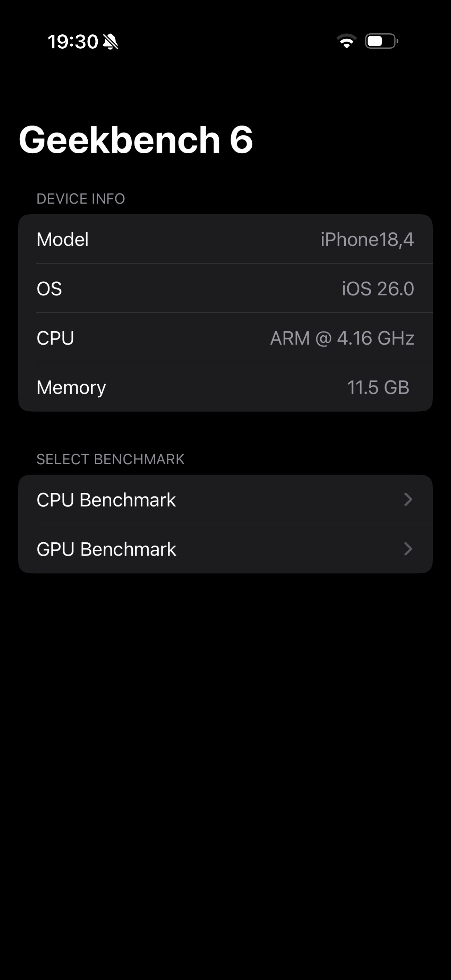Select the Memory label in device info
451x980 pixels.
[x=71, y=387]
